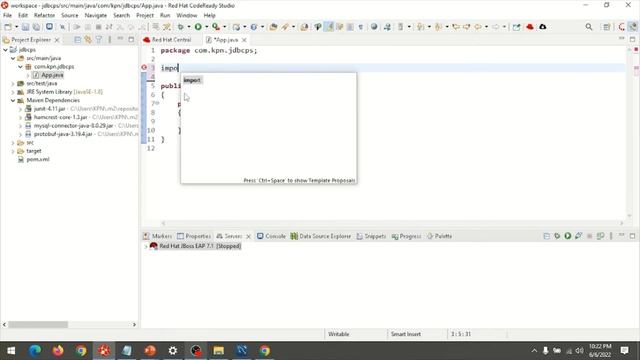The height and width of the screenshot is (360, 640).
Task: Click the error marker on line 3
Action: pyautogui.click(x=144, y=67)
